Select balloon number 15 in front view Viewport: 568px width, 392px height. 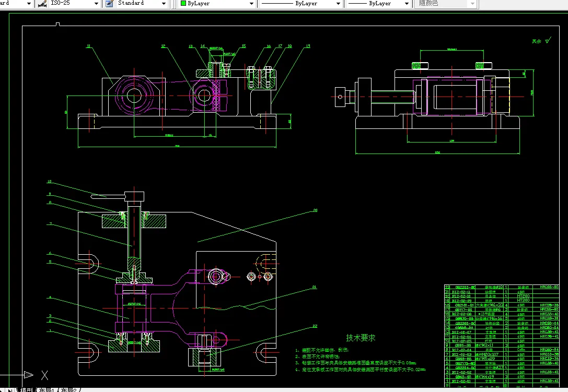244,46
